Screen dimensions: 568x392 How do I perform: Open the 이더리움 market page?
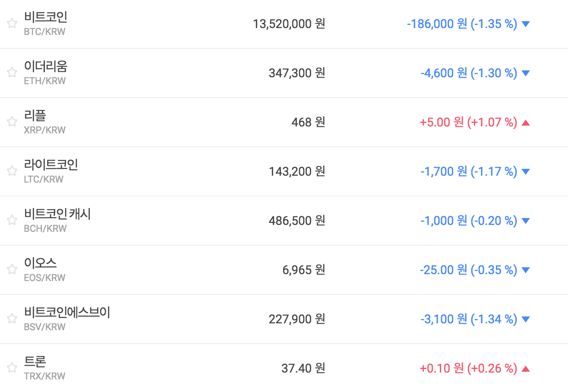pos(46,66)
